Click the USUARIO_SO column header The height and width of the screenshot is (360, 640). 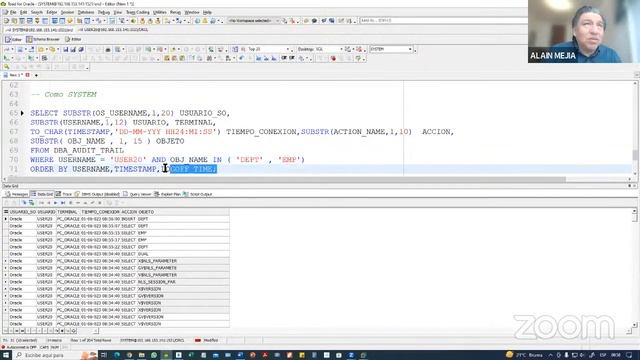click(22, 212)
